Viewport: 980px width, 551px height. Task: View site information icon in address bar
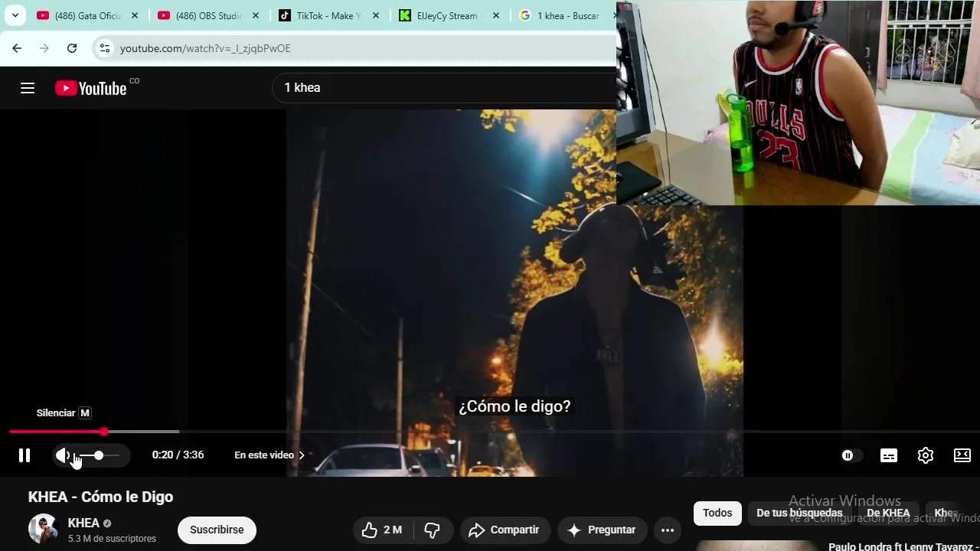[x=105, y=48]
